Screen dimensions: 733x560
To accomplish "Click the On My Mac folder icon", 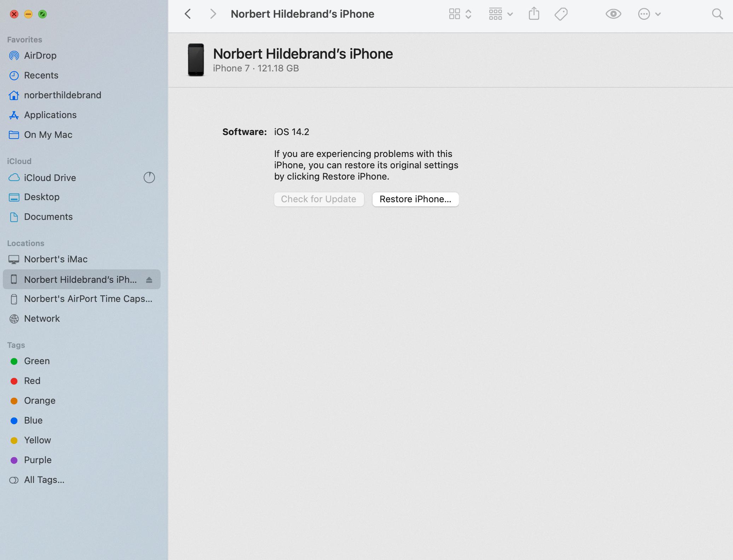I will pos(14,135).
